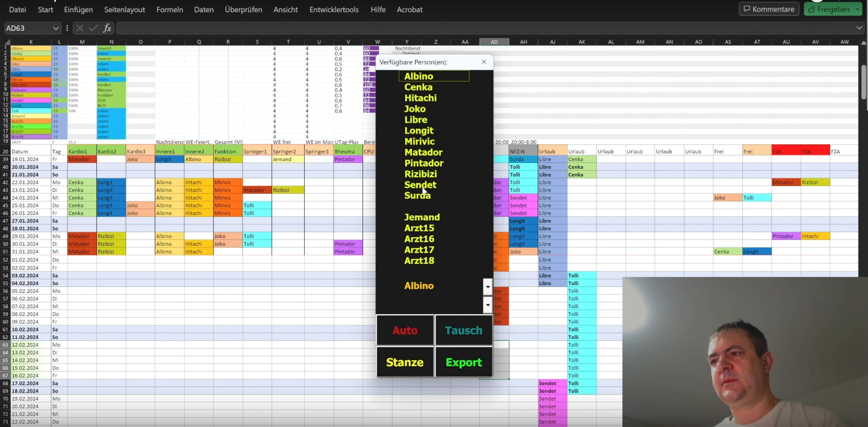Open the Entwicklertools ribbon tab
The width and height of the screenshot is (868, 427).
(x=334, y=10)
